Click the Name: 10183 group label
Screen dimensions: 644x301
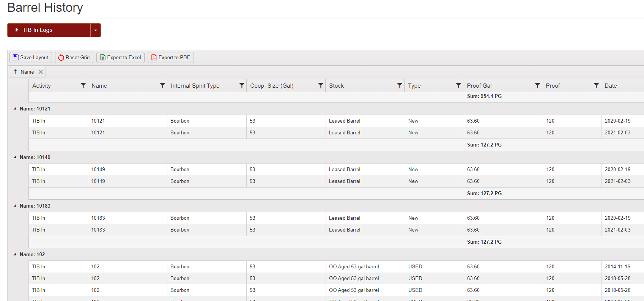[x=35, y=206]
